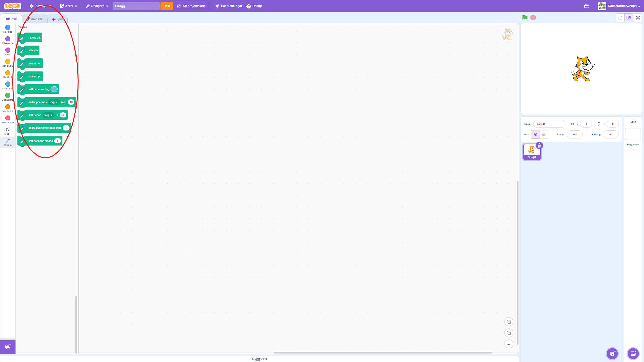Zoom in on the code workspace

pos(509,322)
